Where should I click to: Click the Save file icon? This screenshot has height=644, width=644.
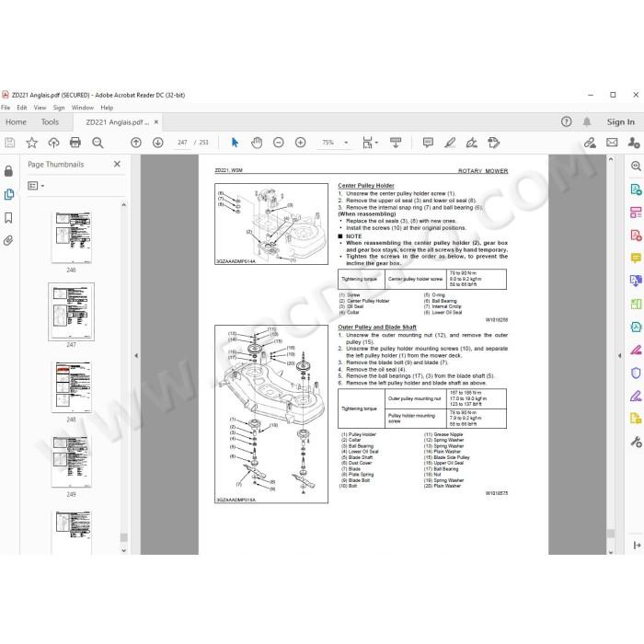(10, 143)
